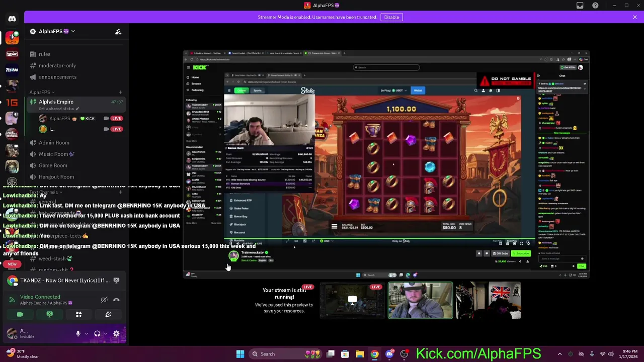Toggle screen share in voice panel

pos(49,314)
